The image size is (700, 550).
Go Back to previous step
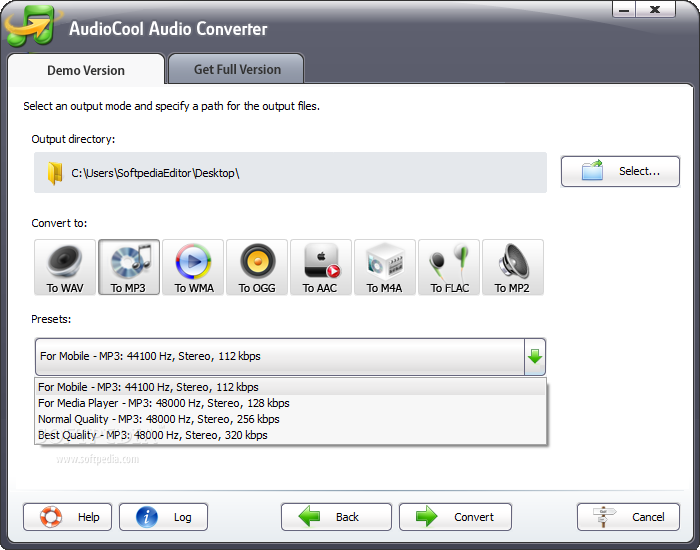[336, 517]
